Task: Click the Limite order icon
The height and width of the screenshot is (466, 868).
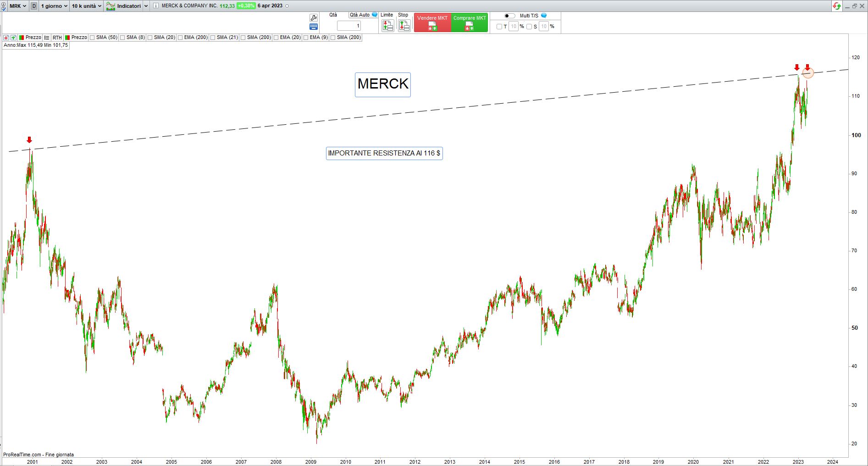Action: pos(387,26)
